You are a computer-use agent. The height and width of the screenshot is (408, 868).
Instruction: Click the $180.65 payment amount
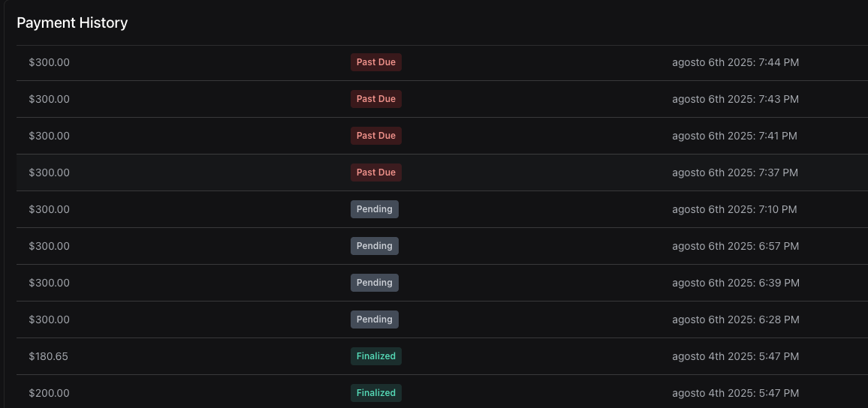pyautogui.click(x=48, y=356)
